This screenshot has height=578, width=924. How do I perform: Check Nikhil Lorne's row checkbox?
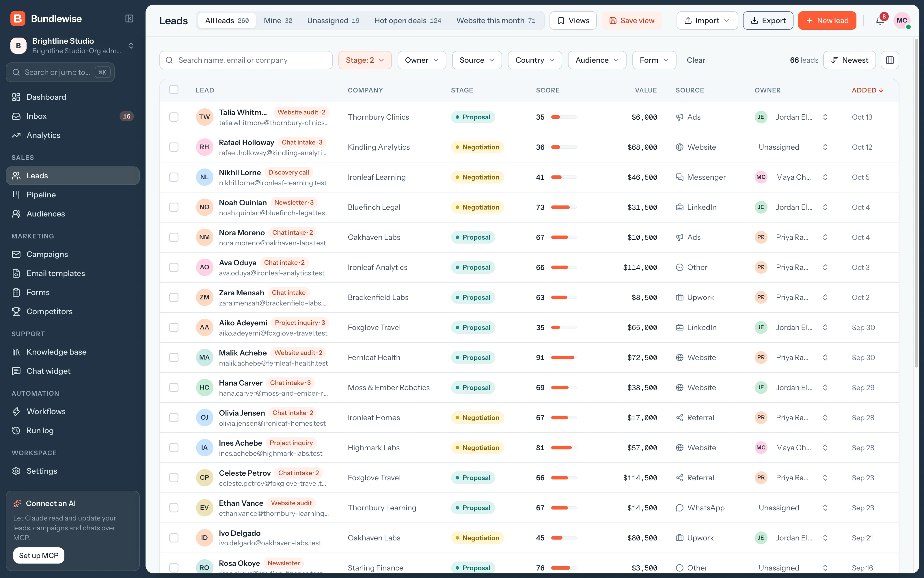click(174, 177)
